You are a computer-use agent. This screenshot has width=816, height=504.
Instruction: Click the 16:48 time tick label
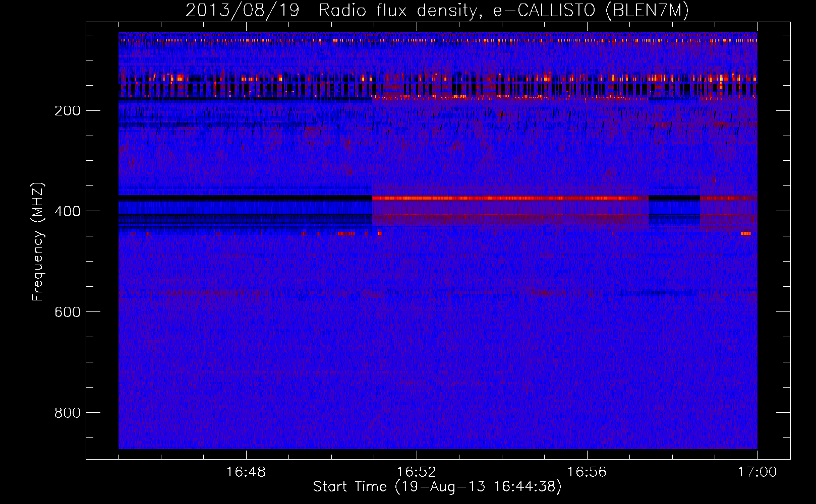246,472
